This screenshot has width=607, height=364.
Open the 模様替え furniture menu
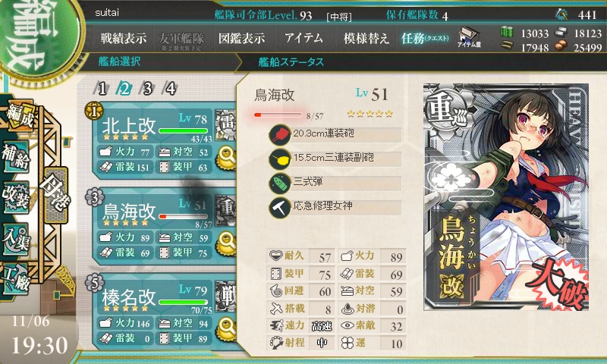tap(366, 38)
